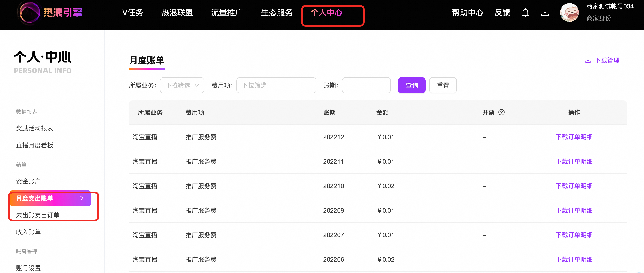Click the 账期 input field
644x273 pixels.
366,85
